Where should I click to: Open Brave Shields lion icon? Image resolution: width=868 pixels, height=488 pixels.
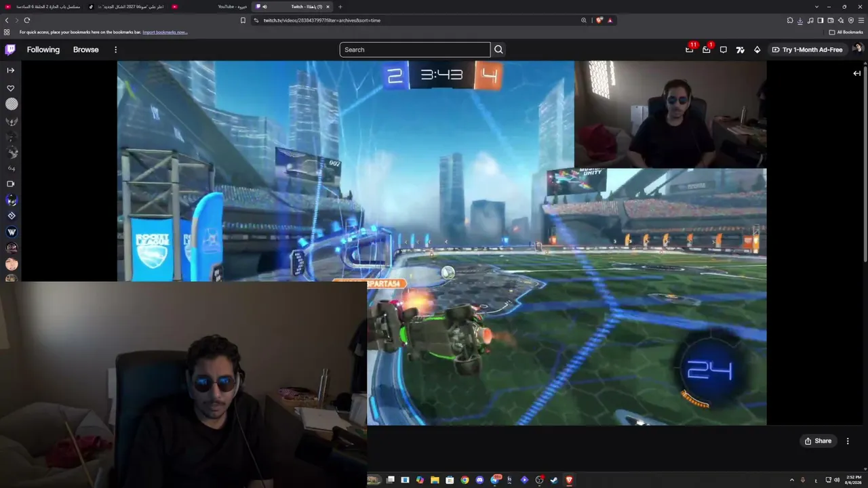[x=599, y=20]
